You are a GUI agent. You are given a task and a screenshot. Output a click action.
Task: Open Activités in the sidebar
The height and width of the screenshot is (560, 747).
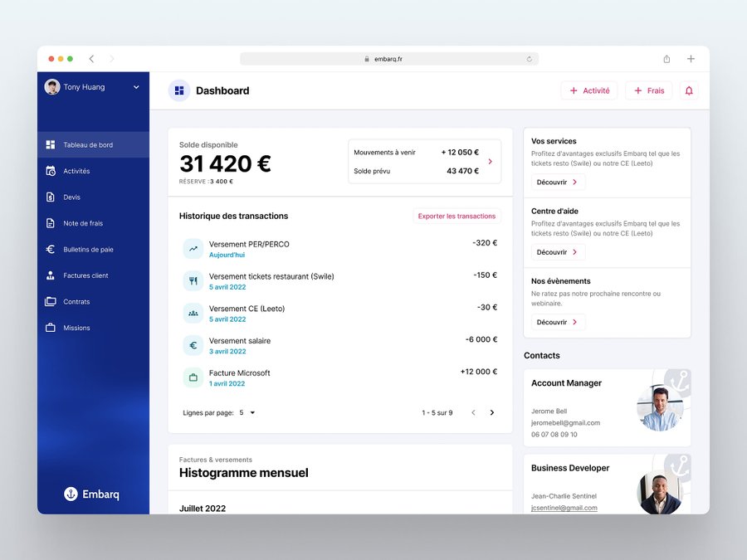pyautogui.click(x=76, y=171)
